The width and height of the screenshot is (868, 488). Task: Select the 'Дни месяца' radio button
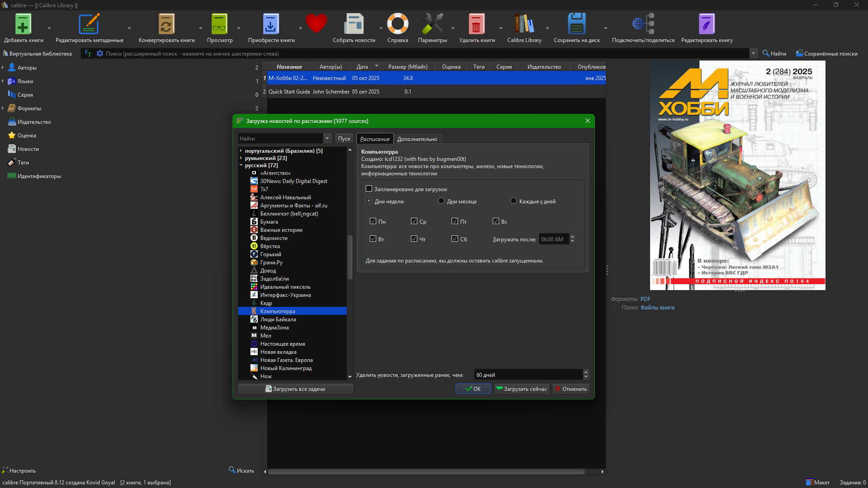coord(441,201)
